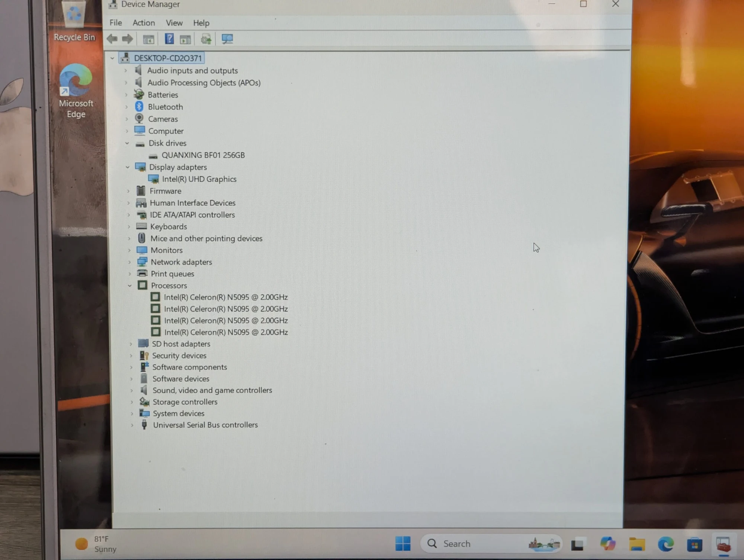Click the Scan for hardware changes monitor icon
Viewport: 744px width, 560px height.
point(227,39)
